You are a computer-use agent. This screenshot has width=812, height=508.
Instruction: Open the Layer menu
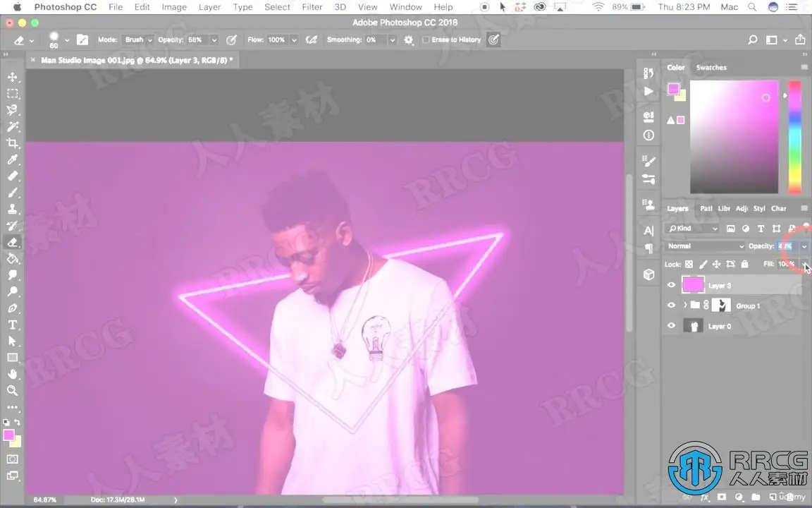209,7
